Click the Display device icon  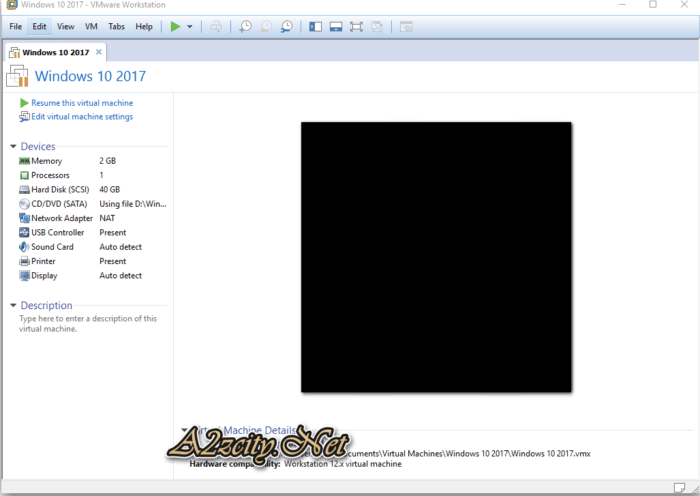24,275
